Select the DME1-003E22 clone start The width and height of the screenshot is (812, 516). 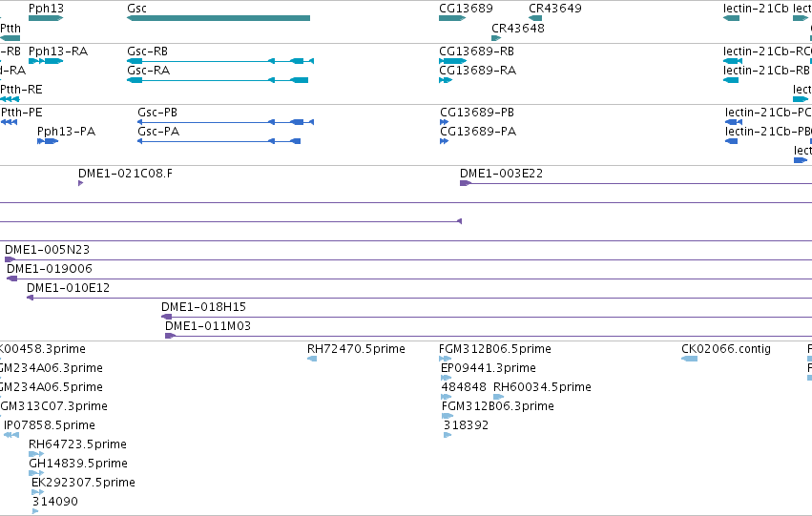click(466, 183)
